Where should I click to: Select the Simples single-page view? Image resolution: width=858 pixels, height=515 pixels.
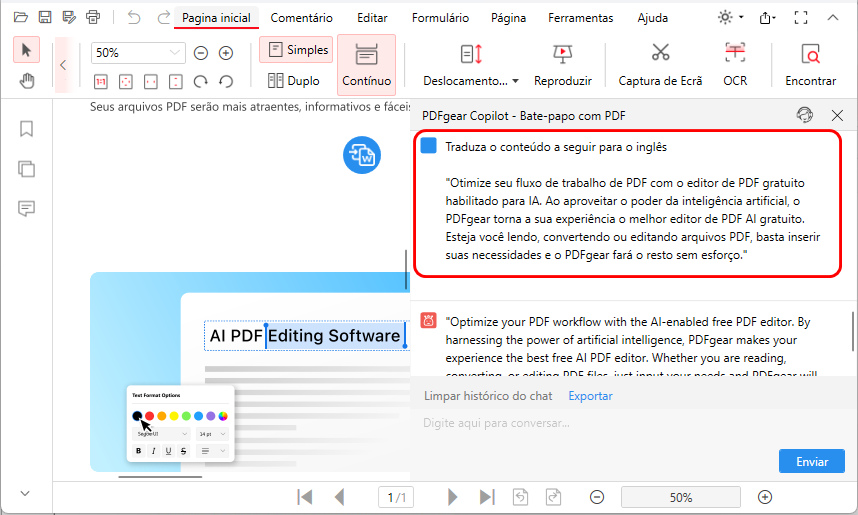296,50
